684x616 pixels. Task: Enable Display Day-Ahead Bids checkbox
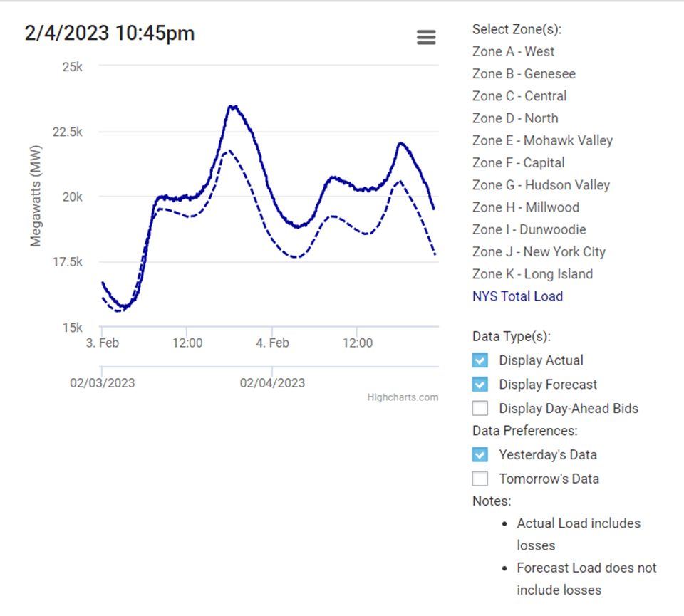tap(480, 409)
